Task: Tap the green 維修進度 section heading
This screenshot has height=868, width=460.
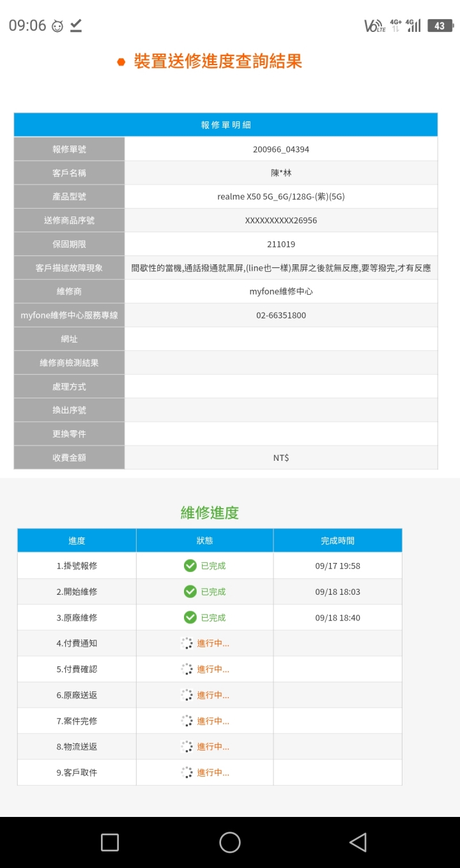Action: (x=210, y=513)
